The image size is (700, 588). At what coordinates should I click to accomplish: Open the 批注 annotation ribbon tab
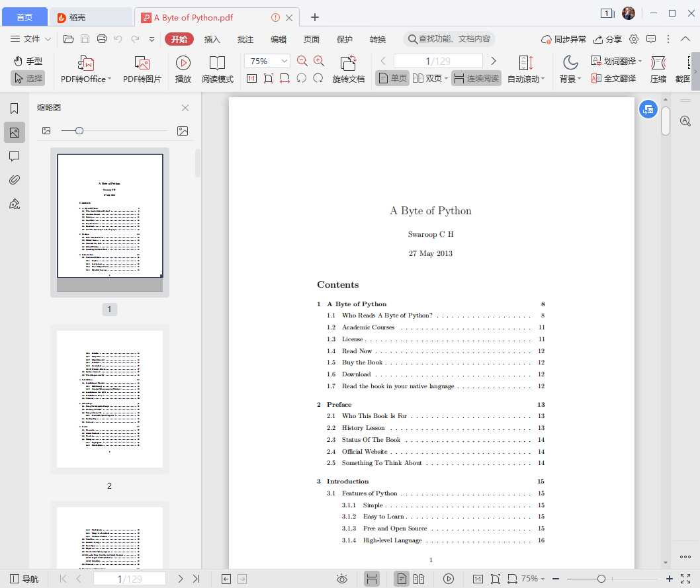point(245,39)
